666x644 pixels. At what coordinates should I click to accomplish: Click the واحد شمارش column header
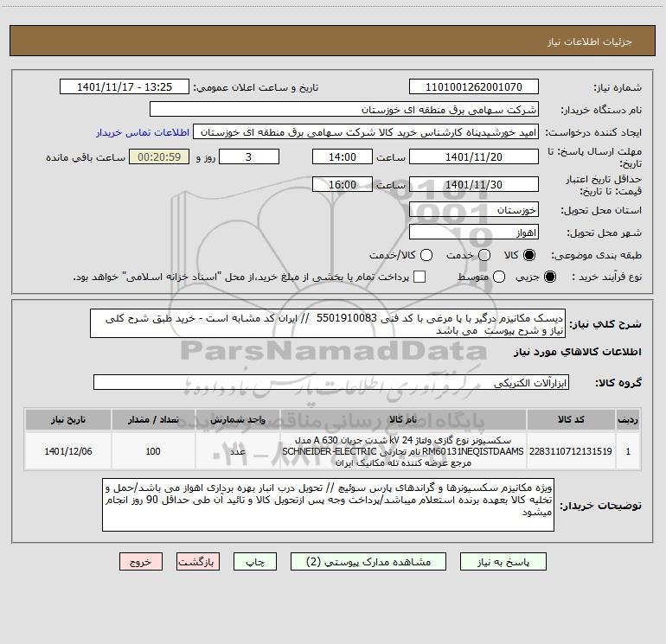(238, 419)
